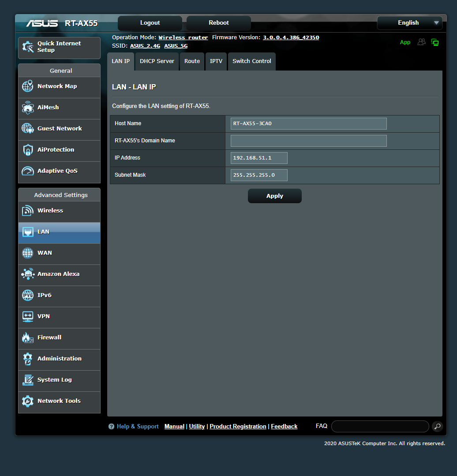Click the Subnet Mask input field
This screenshot has height=476, width=457.
coord(259,175)
